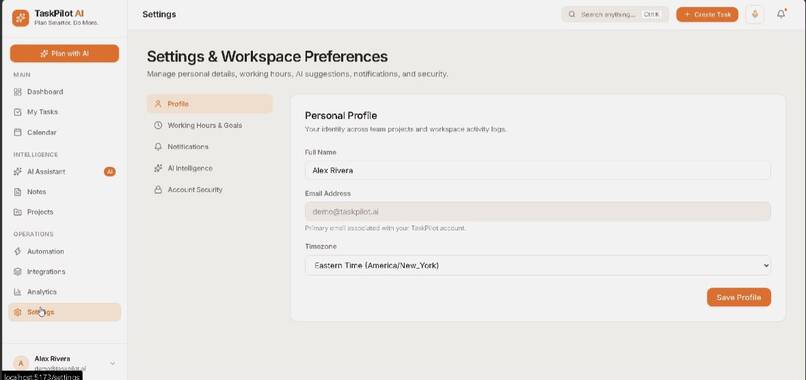This screenshot has height=380, width=806.
Task: Click the Settings gear icon in the sidebar
Action: click(17, 312)
